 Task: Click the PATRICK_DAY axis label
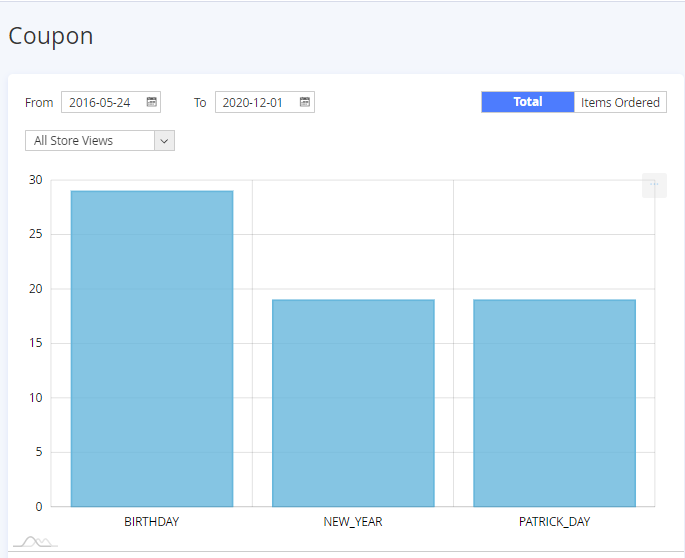tap(554, 522)
